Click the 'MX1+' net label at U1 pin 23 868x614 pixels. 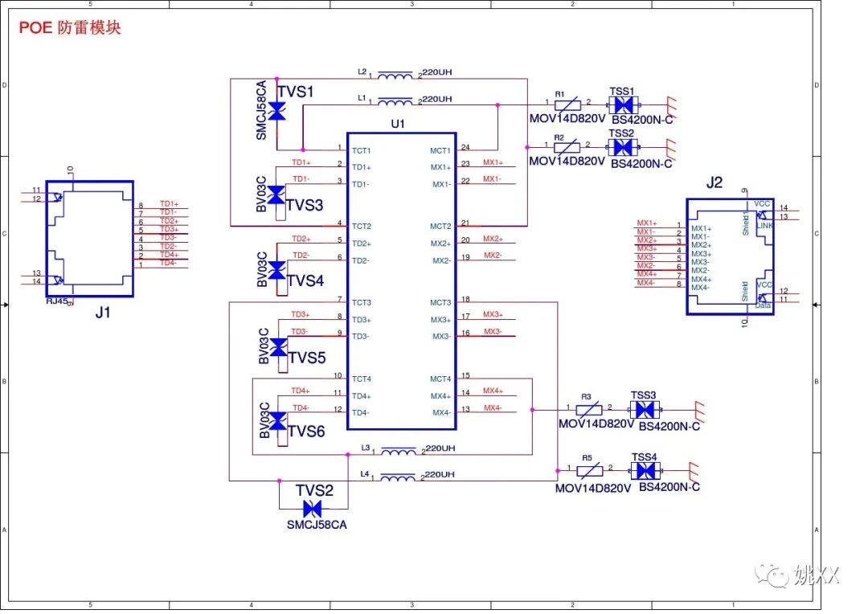point(493,162)
